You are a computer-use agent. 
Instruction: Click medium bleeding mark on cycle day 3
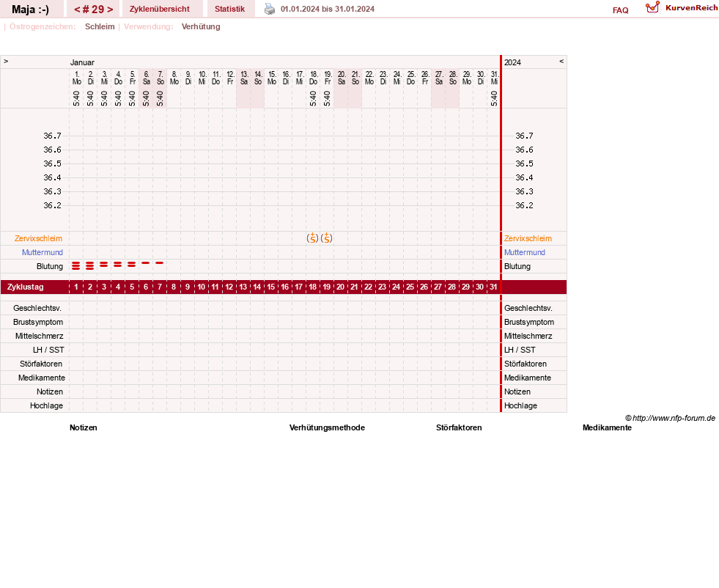coord(103,264)
